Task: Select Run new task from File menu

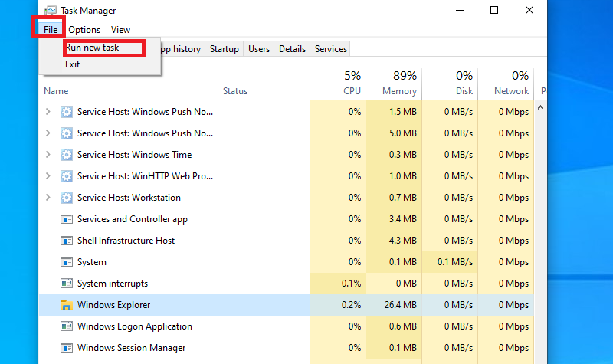Action: (93, 48)
